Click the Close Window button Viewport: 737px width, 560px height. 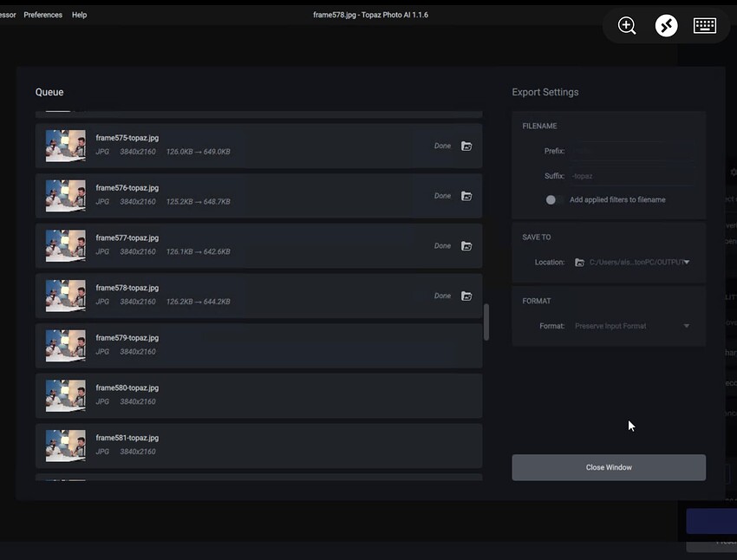pyautogui.click(x=609, y=468)
